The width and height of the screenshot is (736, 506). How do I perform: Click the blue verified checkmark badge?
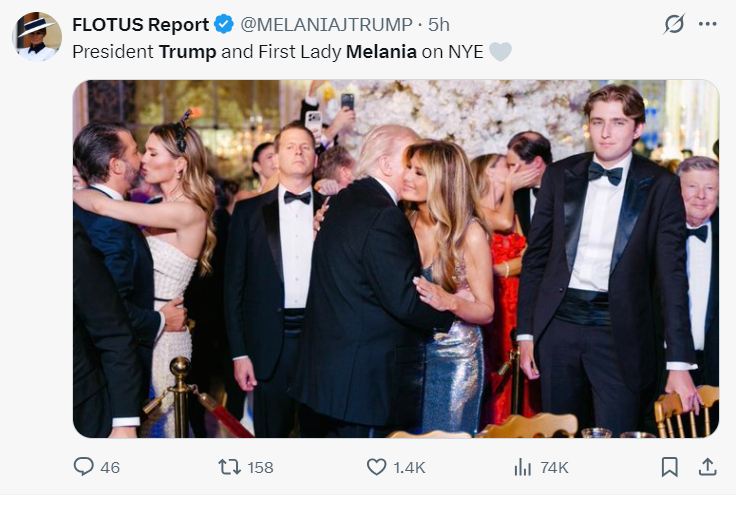(x=224, y=24)
